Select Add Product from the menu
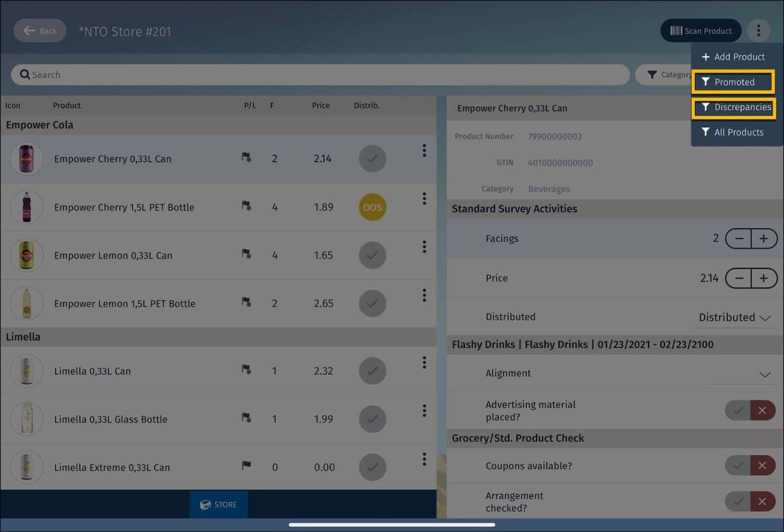This screenshot has height=532, width=784. [733, 57]
